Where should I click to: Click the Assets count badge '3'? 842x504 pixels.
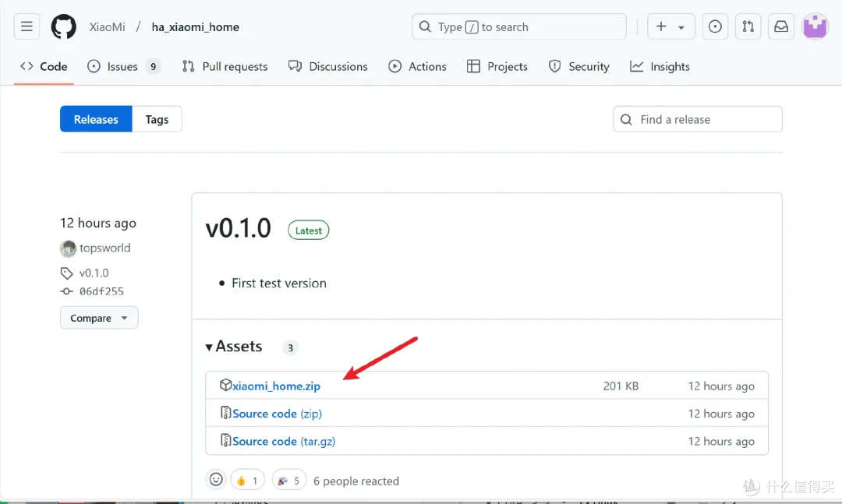[290, 347]
